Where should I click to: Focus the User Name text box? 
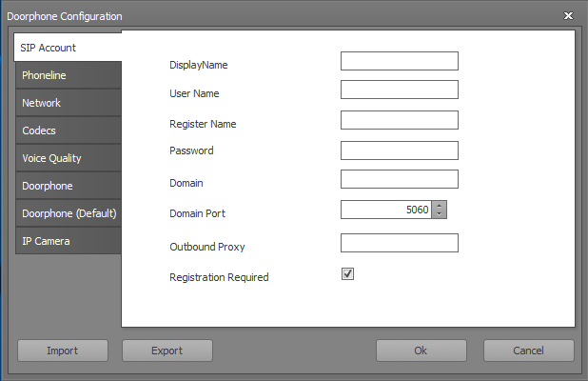400,90
